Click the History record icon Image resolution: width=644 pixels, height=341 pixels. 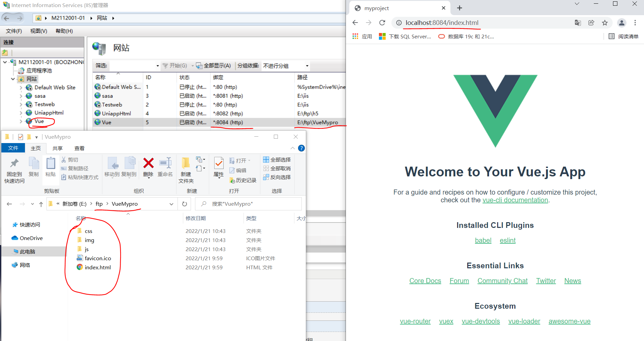pos(232,180)
